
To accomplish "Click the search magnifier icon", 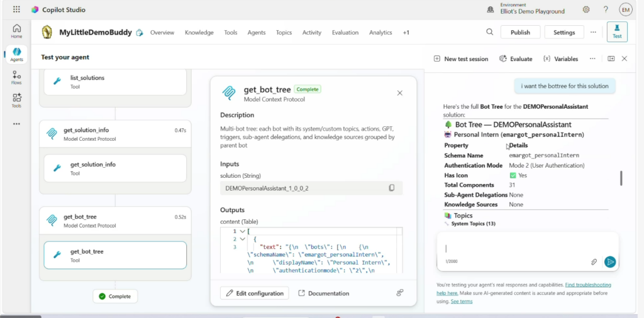I will [x=489, y=32].
